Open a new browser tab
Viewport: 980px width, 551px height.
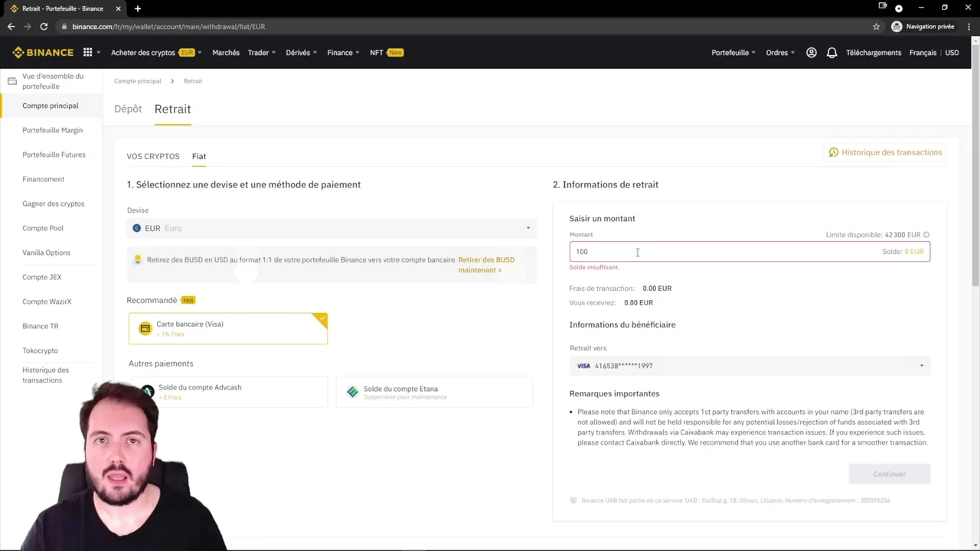pyautogui.click(x=138, y=8)
